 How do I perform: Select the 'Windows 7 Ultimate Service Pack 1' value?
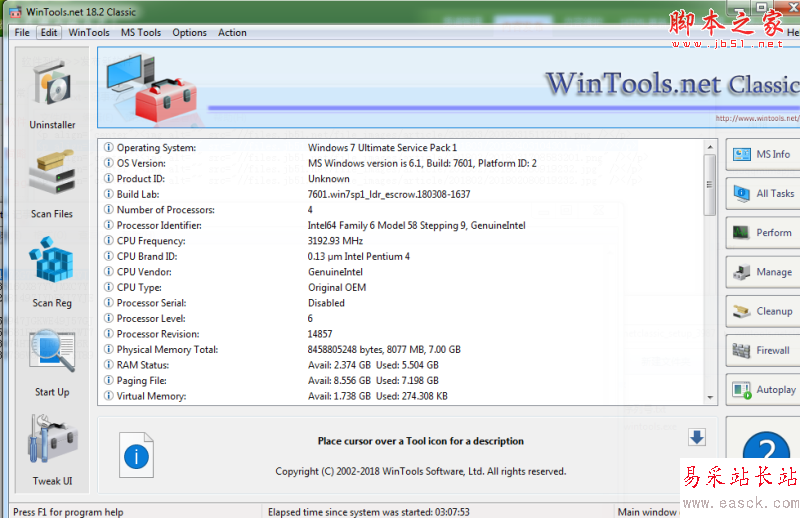[x=382, y=147]
